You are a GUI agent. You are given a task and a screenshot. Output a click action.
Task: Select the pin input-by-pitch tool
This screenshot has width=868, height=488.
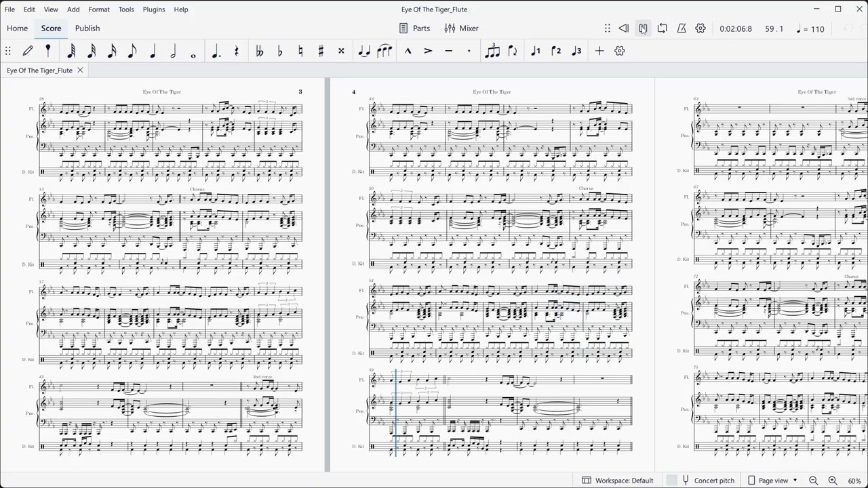(48, 51)
